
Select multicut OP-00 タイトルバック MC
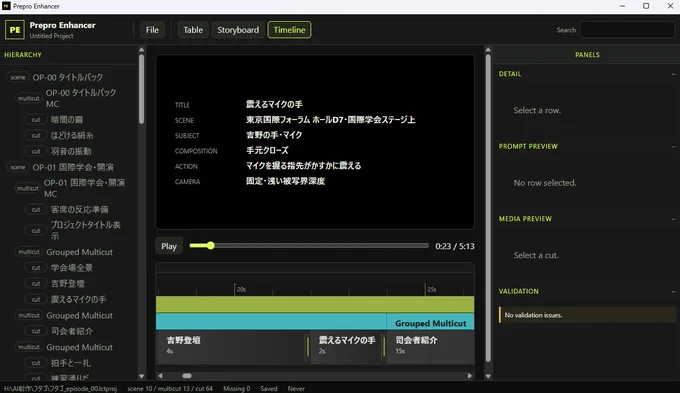tap(81, 98)
